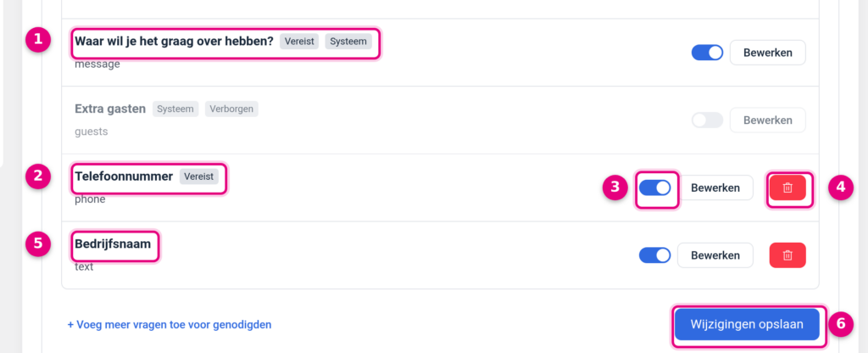
Task: Add more questions via 'Voeg meer vragen toe' link
Action: 170,325
